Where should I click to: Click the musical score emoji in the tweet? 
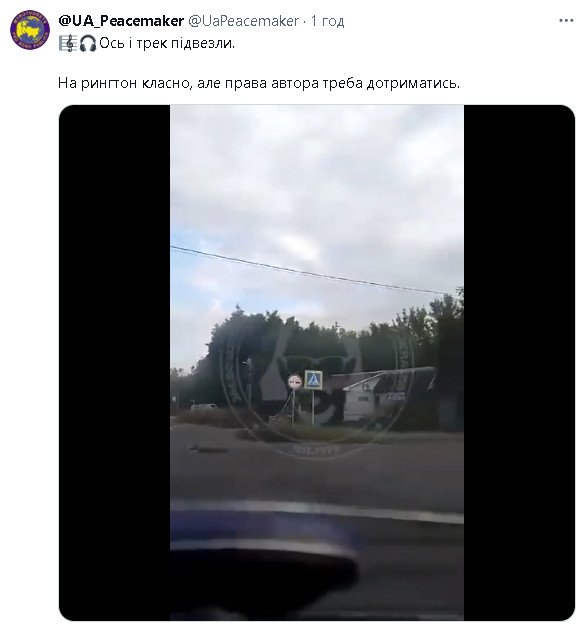[68, 43]
